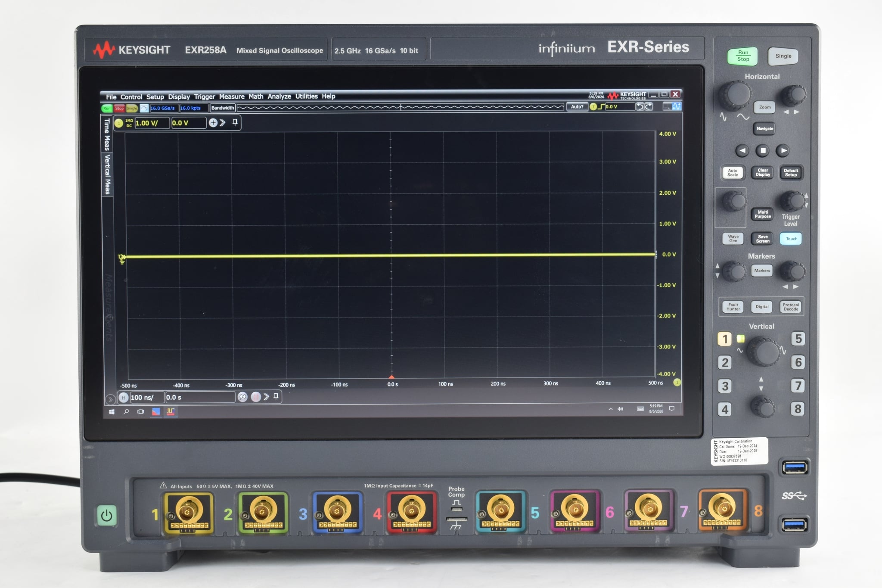Click the on-screen Bandwidth button

pyautogui.click(x=222, y=108)
